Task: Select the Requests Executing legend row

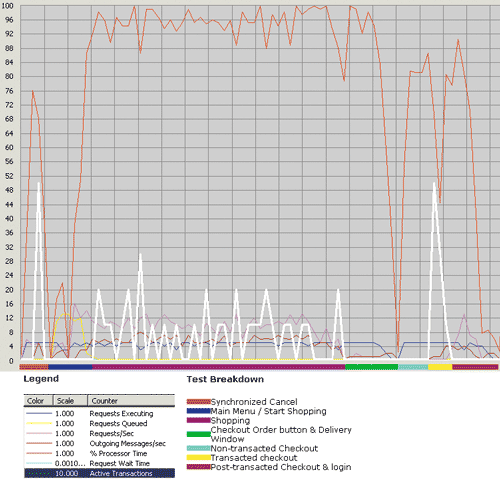Action: coord(99,414)
